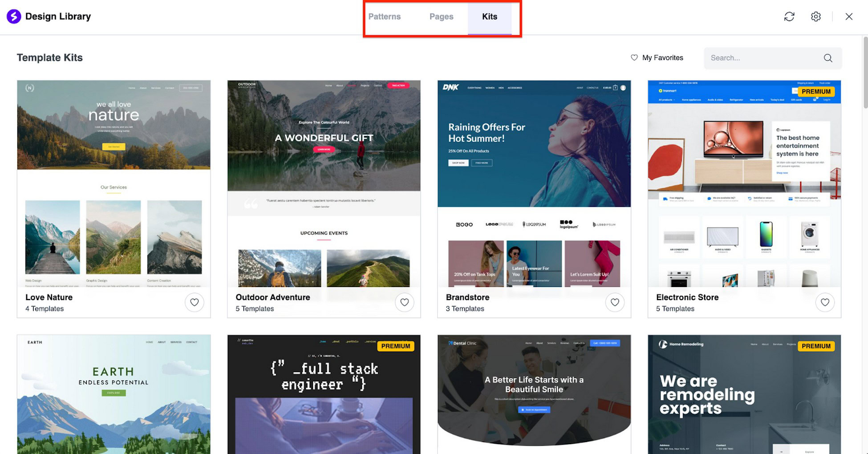
Task: Click the Design Library logo
Action: pos(13,16)
